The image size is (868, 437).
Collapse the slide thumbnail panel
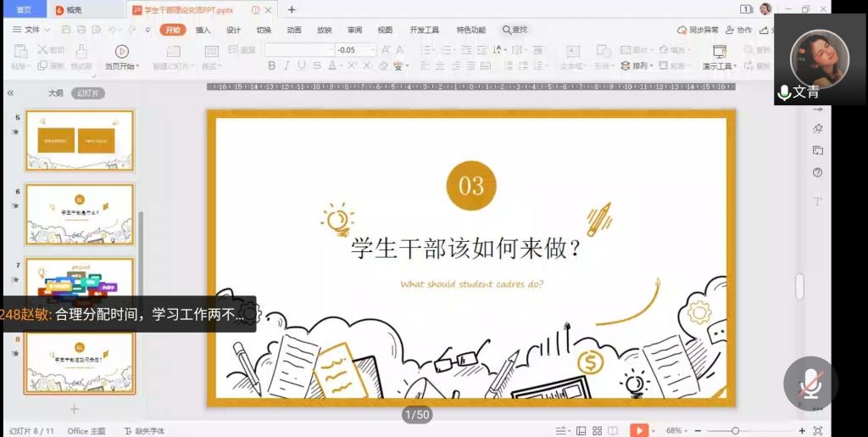[x=10, y=93]
